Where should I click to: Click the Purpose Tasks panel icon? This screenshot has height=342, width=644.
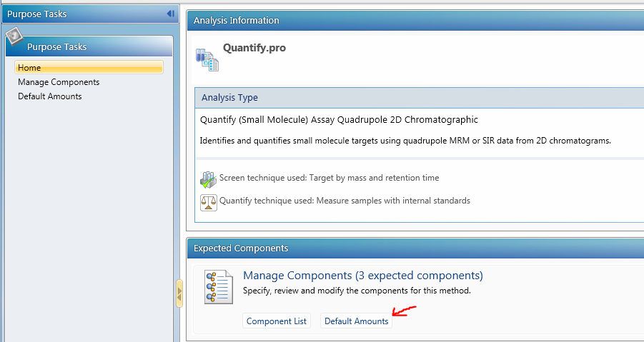tap(15, 36)
